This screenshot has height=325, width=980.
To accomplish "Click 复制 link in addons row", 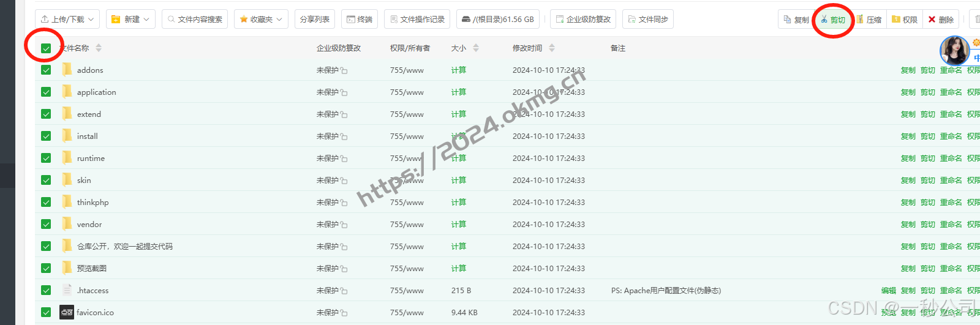I will point(908,70).
